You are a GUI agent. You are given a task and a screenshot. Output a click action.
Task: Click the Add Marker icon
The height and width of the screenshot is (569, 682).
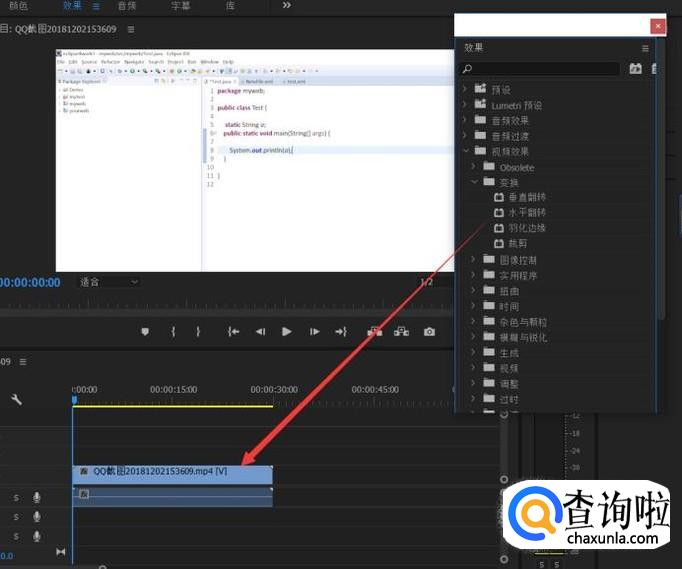[x=145, y=332]
